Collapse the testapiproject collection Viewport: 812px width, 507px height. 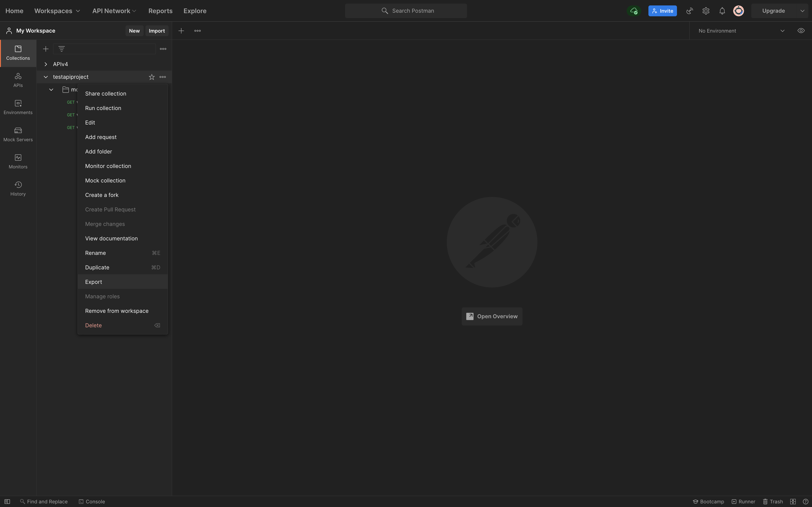46,77
